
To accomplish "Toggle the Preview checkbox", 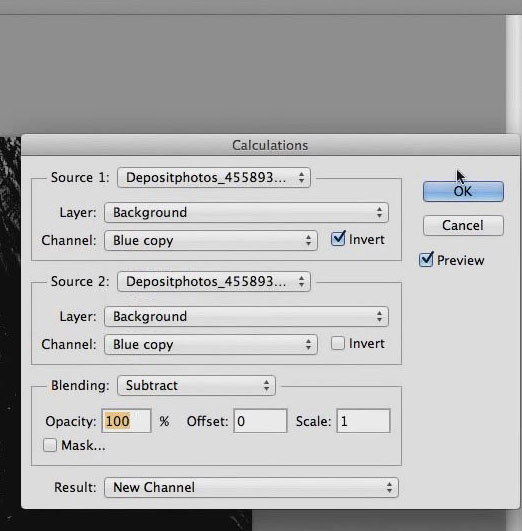I will (x=426, y=260).
